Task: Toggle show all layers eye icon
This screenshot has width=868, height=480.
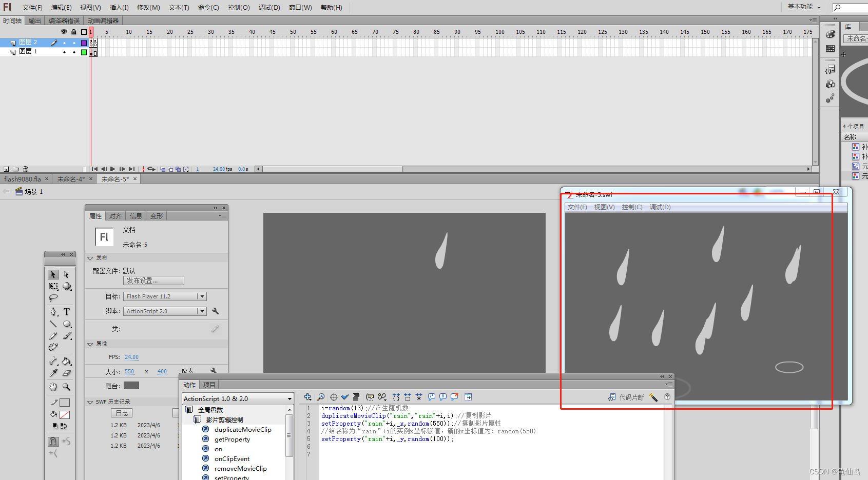Action: coord(64,32)
